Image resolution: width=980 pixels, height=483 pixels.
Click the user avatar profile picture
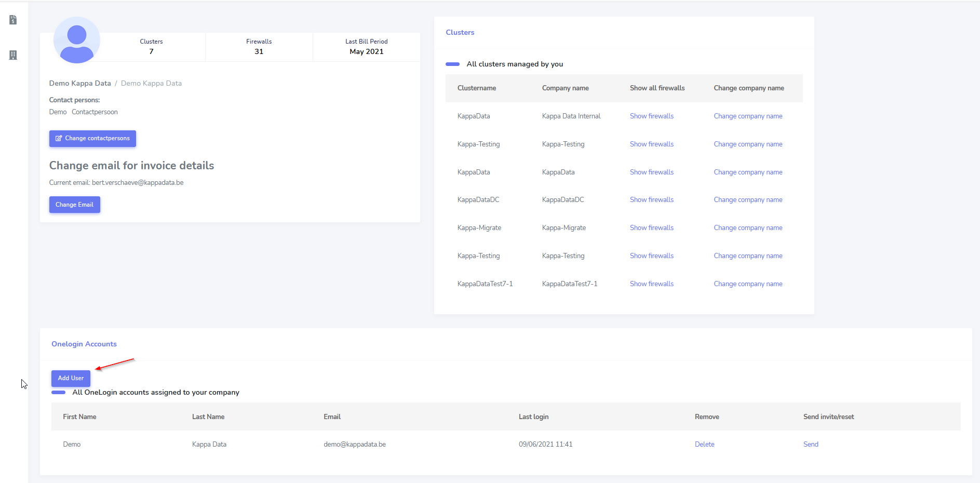coord(77,41)
